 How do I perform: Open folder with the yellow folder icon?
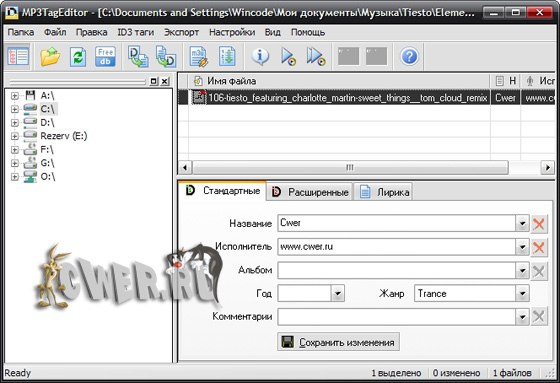(x=50, y=56)
